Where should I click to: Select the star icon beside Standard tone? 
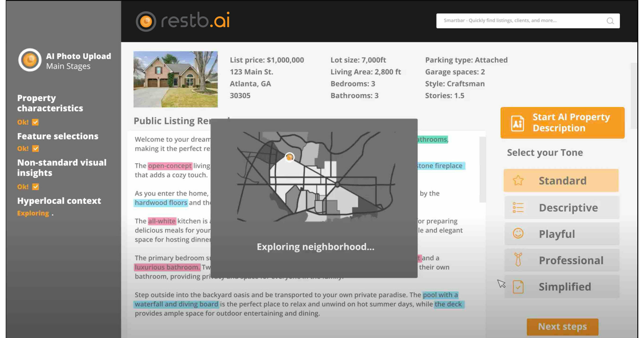tap(519, 180)
